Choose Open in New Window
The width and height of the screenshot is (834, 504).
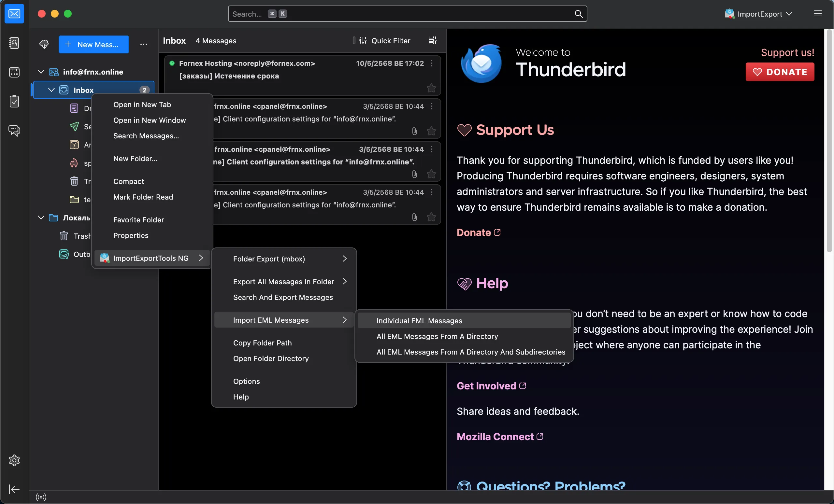(x=152, y=120)
